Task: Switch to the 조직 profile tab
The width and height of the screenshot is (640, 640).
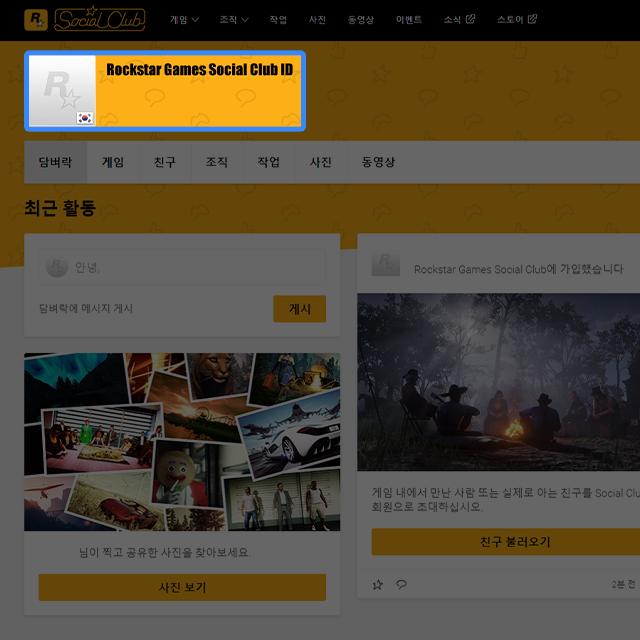Action: click(217, 162)
